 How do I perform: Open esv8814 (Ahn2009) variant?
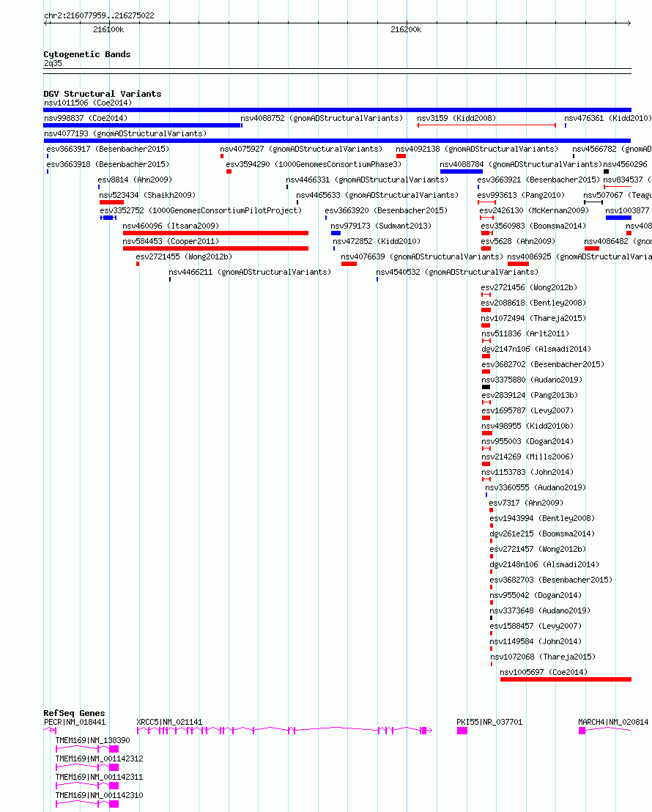point(135,180)
